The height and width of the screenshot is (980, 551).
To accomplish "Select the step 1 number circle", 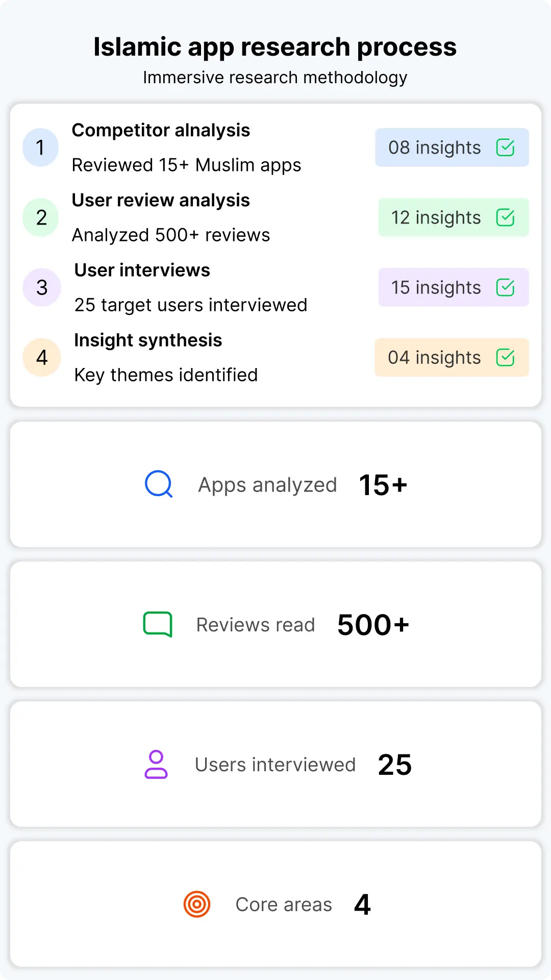I will point(41,148).
